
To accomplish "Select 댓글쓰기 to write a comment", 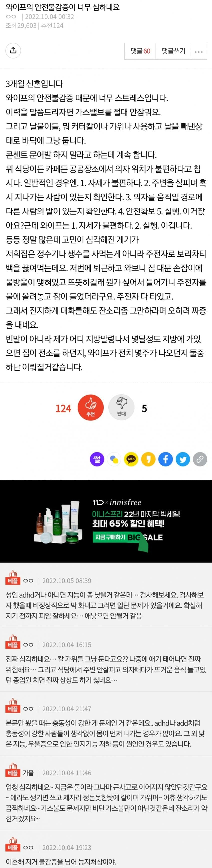I will [x=173, y=51].
